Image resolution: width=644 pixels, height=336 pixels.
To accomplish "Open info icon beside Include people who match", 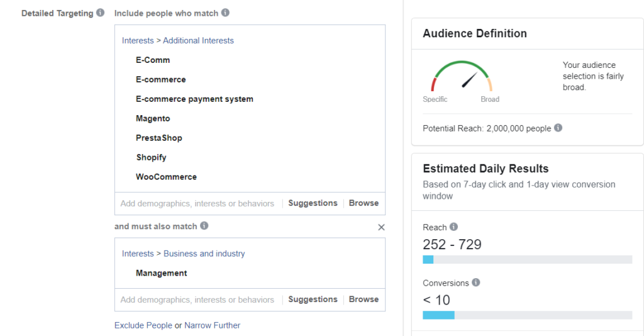I will tap(225, 13).
